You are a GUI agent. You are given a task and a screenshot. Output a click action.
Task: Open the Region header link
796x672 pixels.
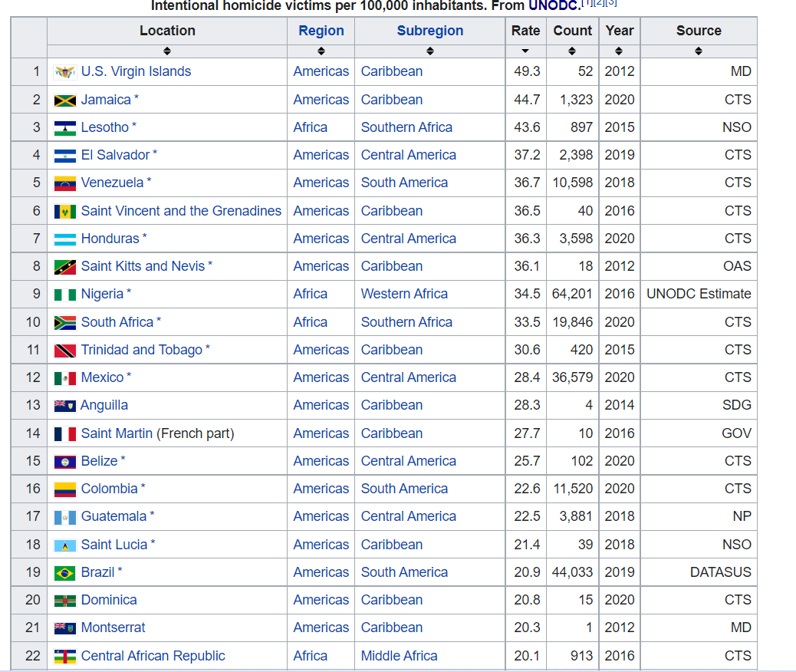pyautogui.click(x=321, y=31)
